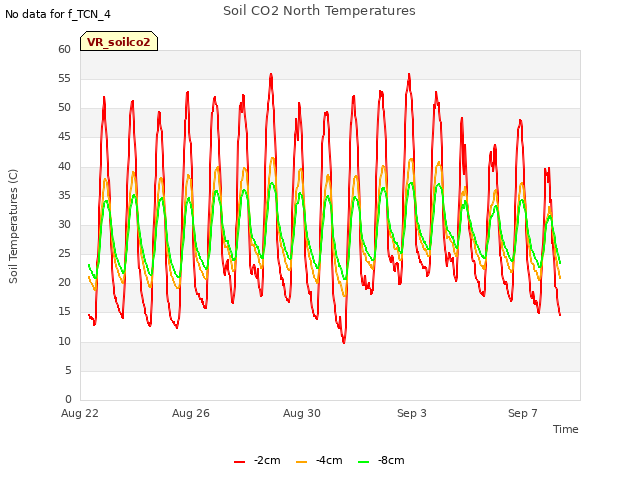Screen dimensions: 640x480
Task: Click the red -2cm legend swatch
Action: [x=239, y=462]
